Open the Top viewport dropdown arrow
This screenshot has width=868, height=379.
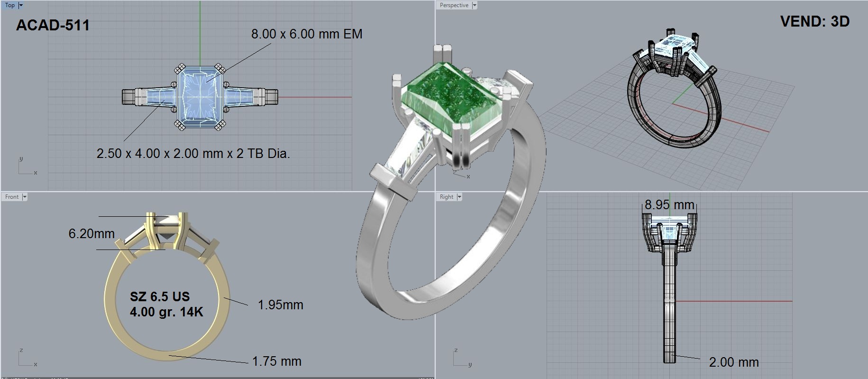point(21,5)
